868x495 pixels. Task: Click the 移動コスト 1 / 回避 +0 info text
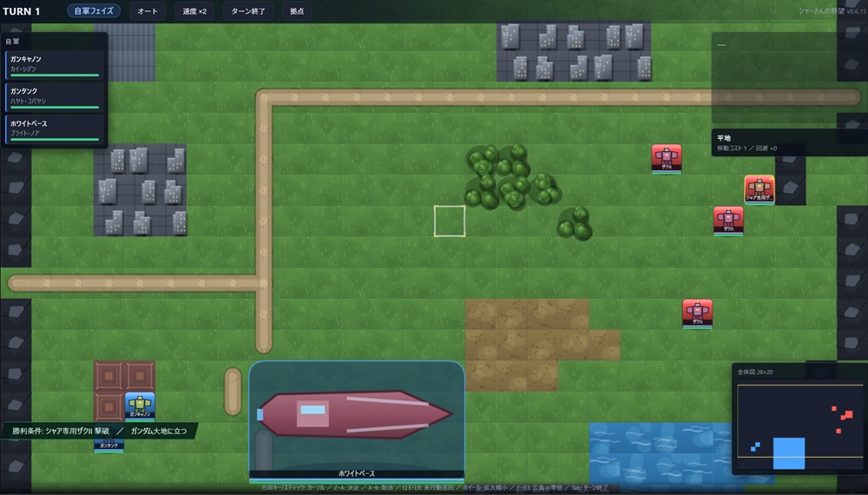click(x=746, y=148)
